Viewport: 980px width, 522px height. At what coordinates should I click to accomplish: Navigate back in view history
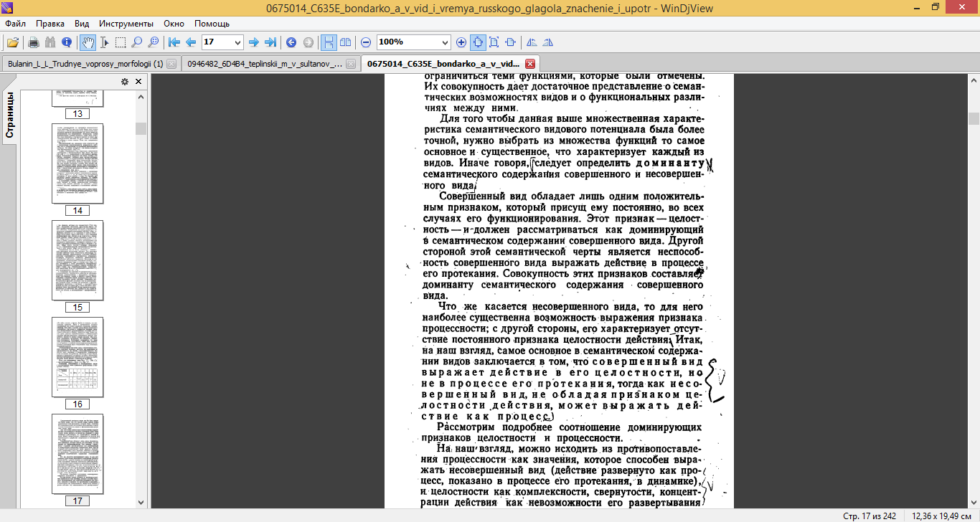[x=291, y=42]
